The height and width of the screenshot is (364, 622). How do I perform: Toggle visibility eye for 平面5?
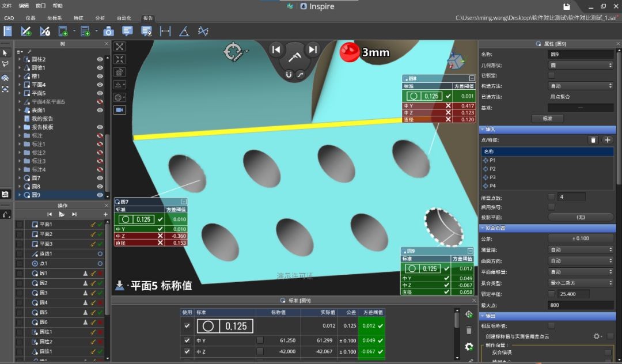[x=100, y=93]
